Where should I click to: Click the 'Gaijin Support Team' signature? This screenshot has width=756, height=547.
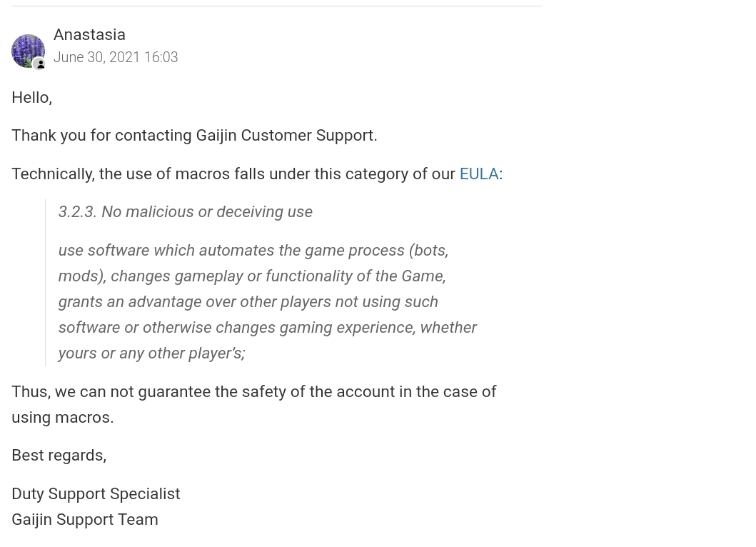pos(85,519)
